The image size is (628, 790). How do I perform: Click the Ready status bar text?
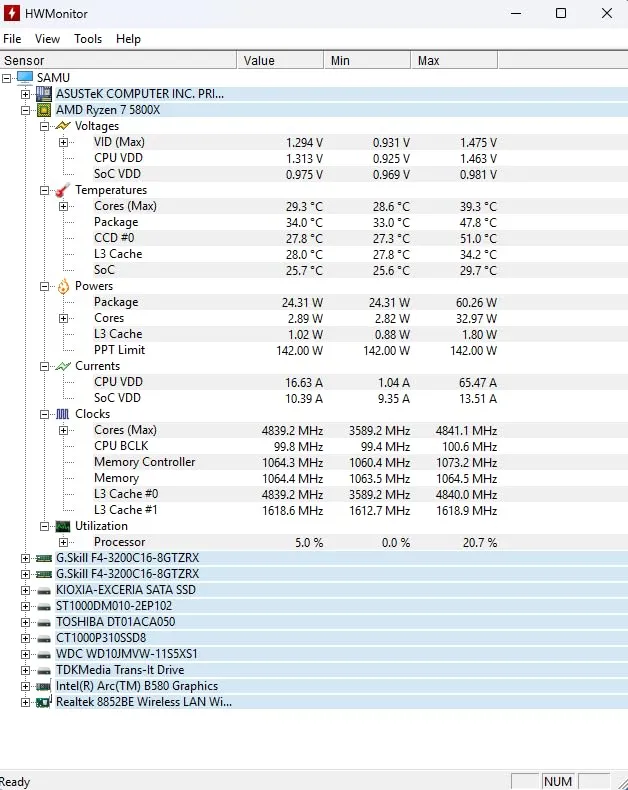(15, 781)
